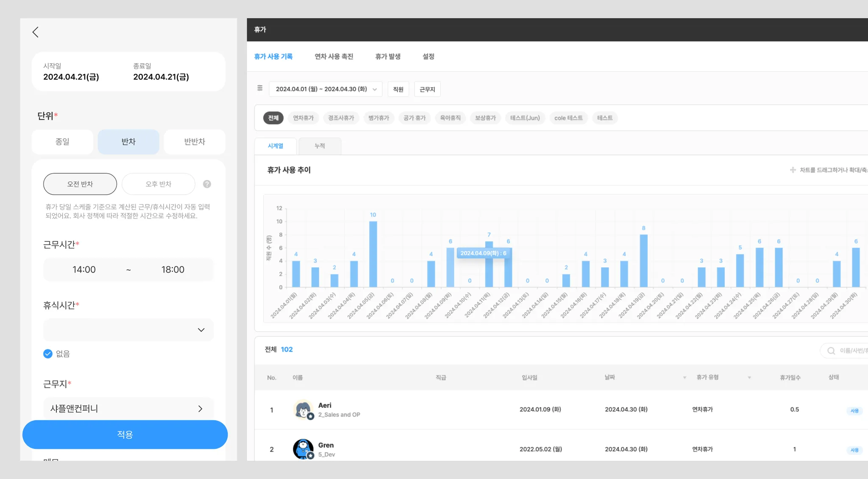Click the chart drag/zoom move icon
The width and height of the screenshot is (868, 479).
(x=793, y=170)
